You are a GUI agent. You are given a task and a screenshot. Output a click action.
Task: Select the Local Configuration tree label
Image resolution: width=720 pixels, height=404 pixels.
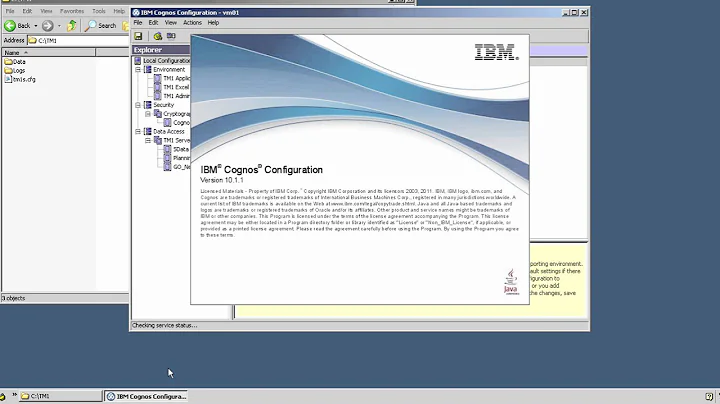pyautogui.click(x=166, y=61)
